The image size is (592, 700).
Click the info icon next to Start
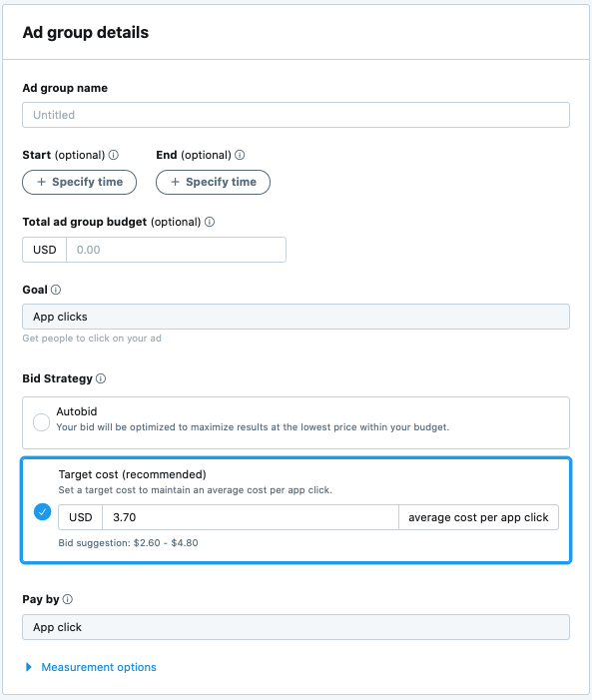coord(114,155)
